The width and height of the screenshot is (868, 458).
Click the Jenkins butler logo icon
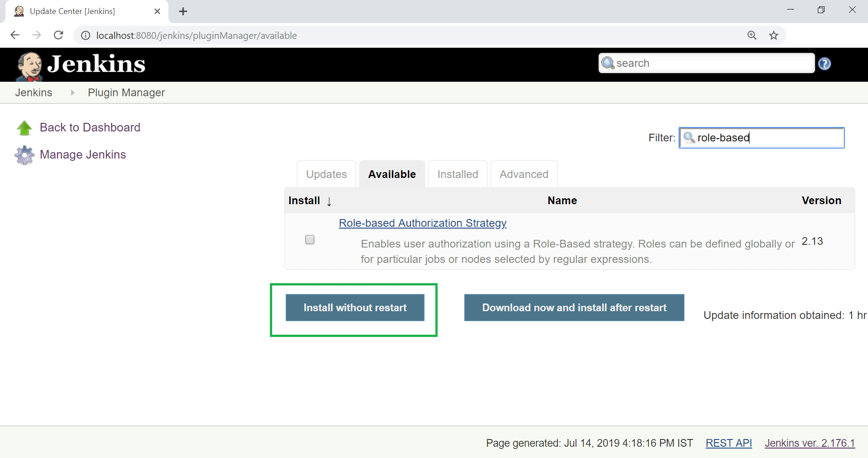point(29,66)
